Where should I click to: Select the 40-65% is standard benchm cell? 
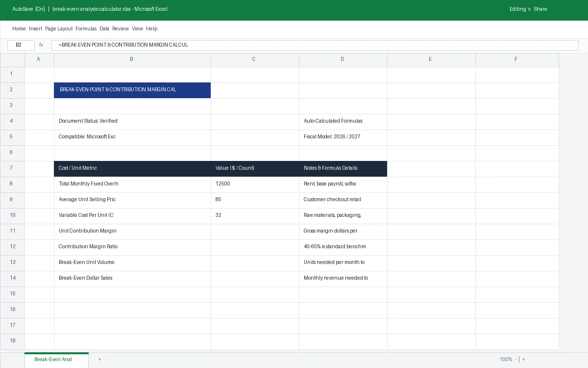[343, 247]
